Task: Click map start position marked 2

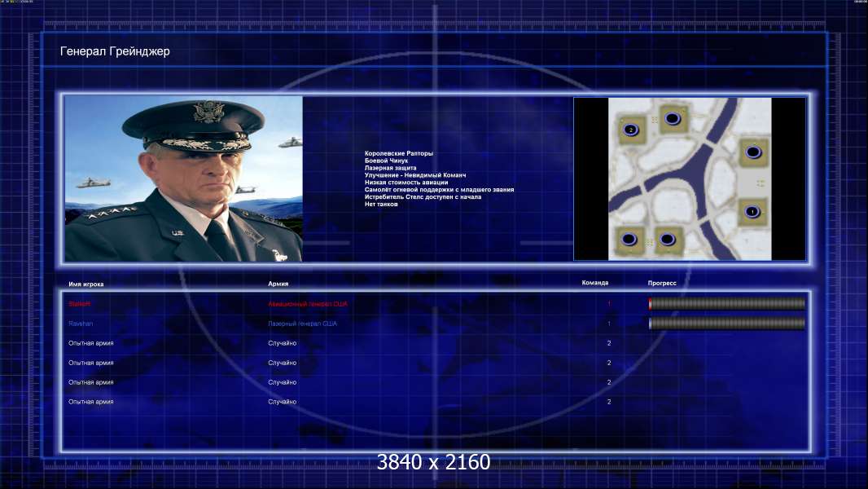Action: [x=630, y=130]
